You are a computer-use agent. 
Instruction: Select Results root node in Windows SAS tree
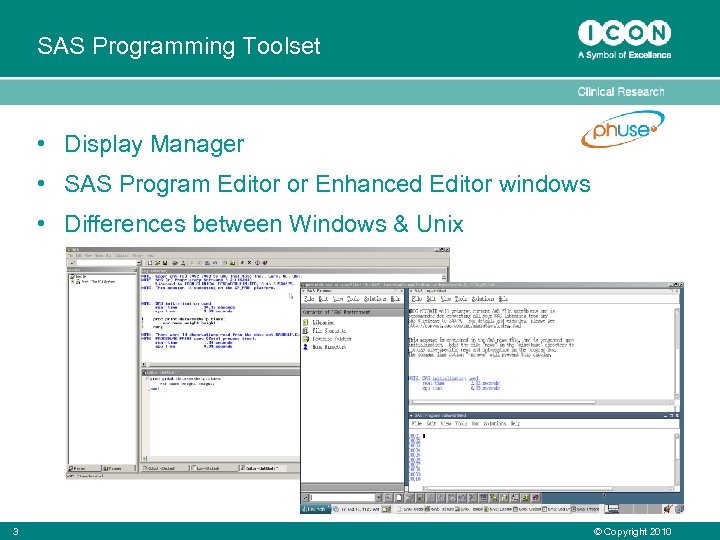coord(78,276)
